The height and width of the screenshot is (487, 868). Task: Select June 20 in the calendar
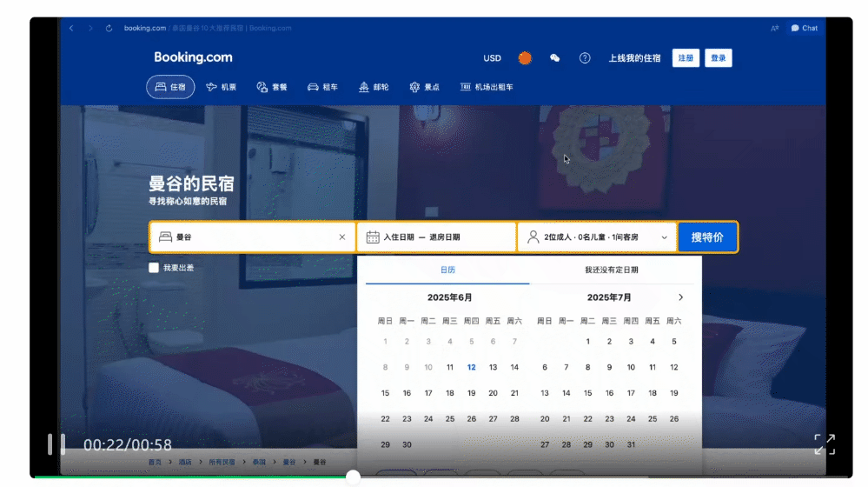(493, 393)
